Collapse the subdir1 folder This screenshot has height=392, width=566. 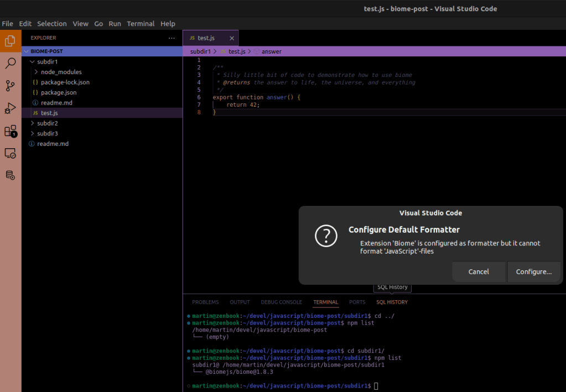click(x=47, y=62)
